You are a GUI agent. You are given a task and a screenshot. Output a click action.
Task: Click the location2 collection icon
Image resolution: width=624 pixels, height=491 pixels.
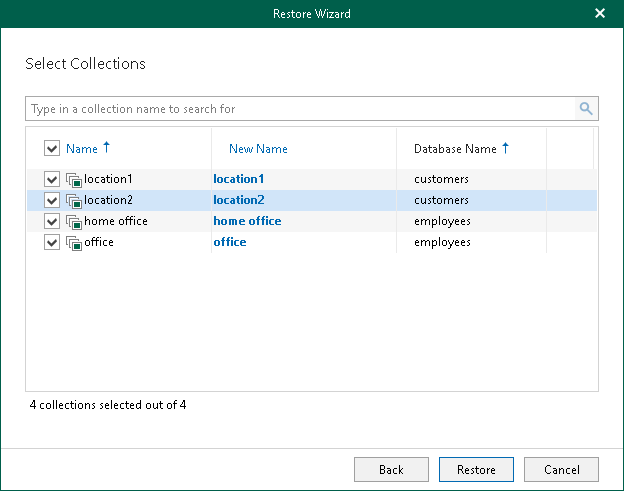click(x=74, y=201)
